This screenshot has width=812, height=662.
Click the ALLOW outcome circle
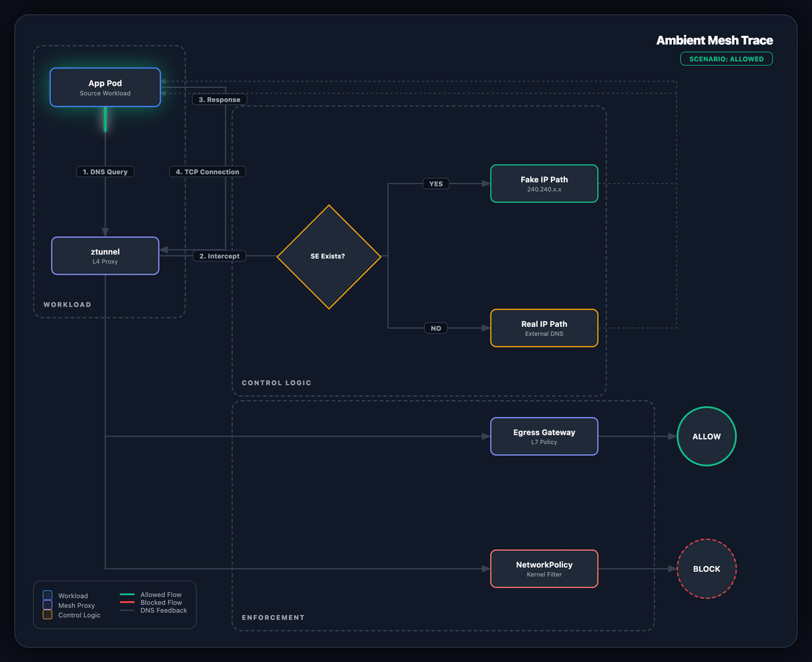[706, 437]
